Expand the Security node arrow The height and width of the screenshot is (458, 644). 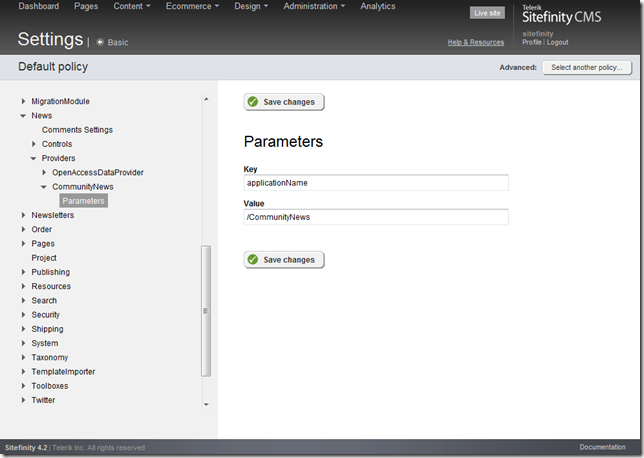pyautogui.click(x=23, y=315)
